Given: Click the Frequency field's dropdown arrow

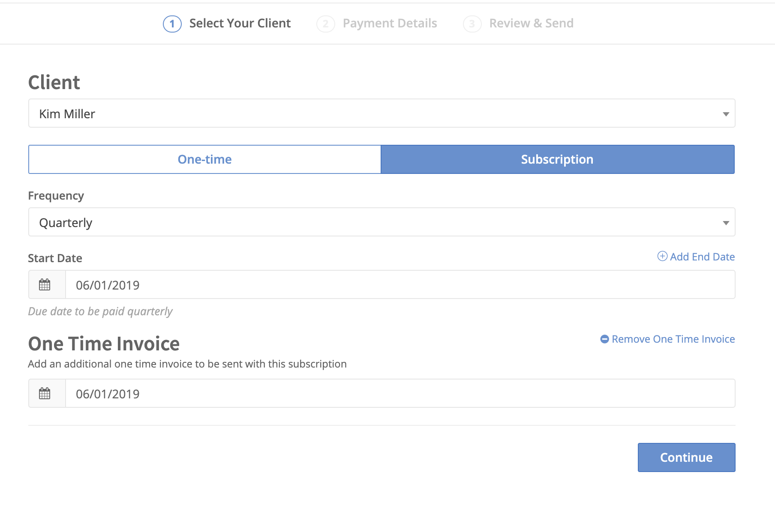Looking at the screenshot, I should pos(726,223).
